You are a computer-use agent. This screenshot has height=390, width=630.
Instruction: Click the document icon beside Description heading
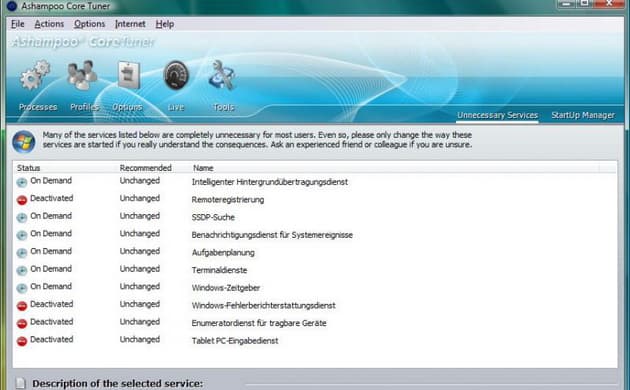20,384
